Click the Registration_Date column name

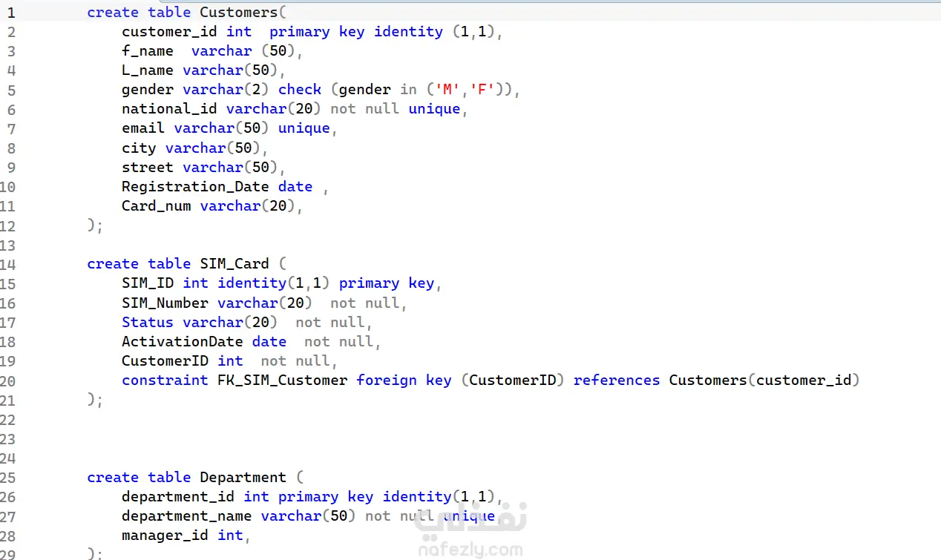pyautogui.click(x=195, y=187)
